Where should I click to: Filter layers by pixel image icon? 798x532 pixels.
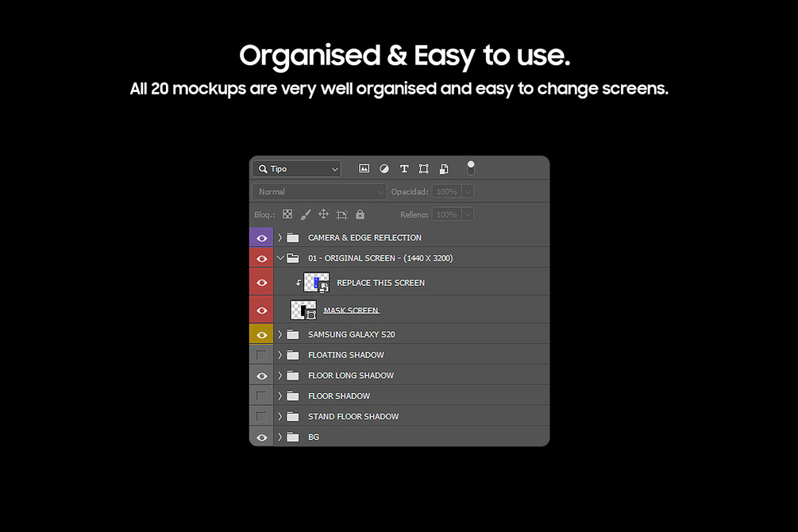tap(364, 168)
